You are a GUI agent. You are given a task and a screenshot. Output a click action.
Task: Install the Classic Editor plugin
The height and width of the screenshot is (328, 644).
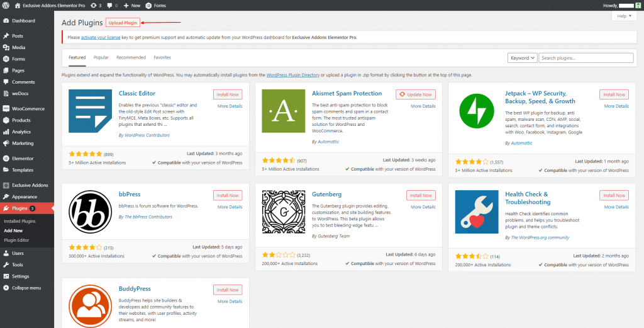click(228, 94)
